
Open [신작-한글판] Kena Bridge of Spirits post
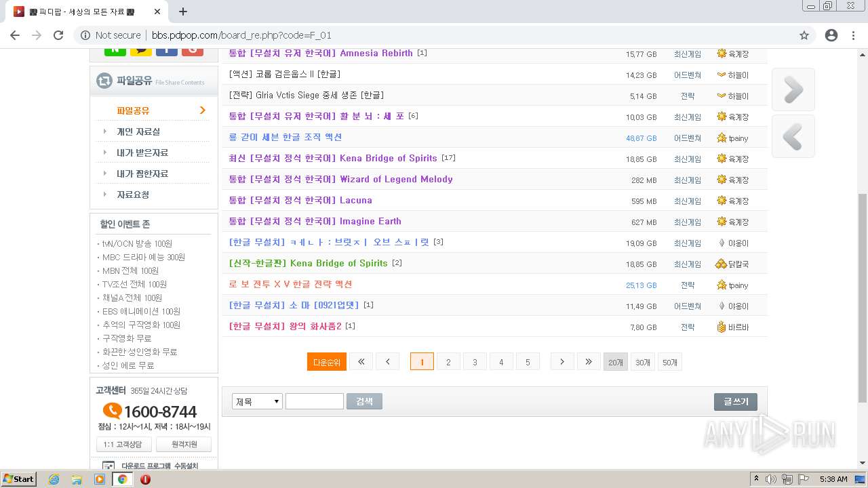click(x=309, y=263)
